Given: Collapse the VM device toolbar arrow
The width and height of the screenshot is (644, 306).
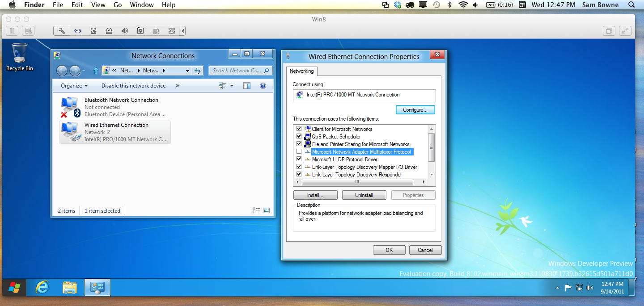Looking at the screenshot, I should click(x=182, y=31).
